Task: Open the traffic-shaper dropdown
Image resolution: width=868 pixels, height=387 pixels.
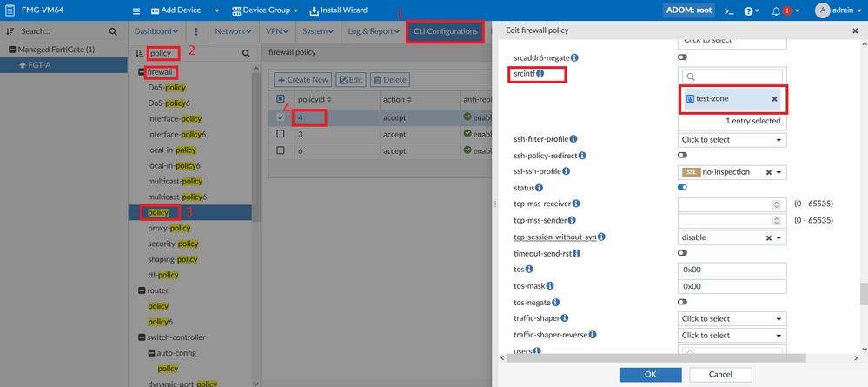Action: pos(732,319)
